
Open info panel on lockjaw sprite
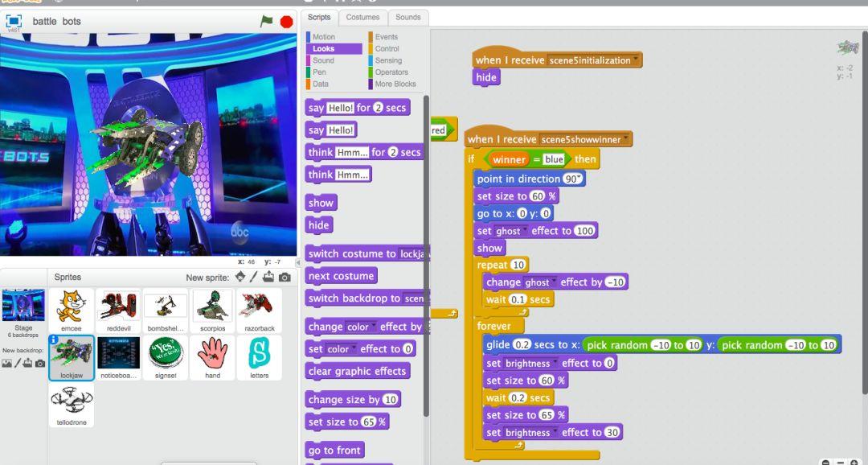click(54, 339)
